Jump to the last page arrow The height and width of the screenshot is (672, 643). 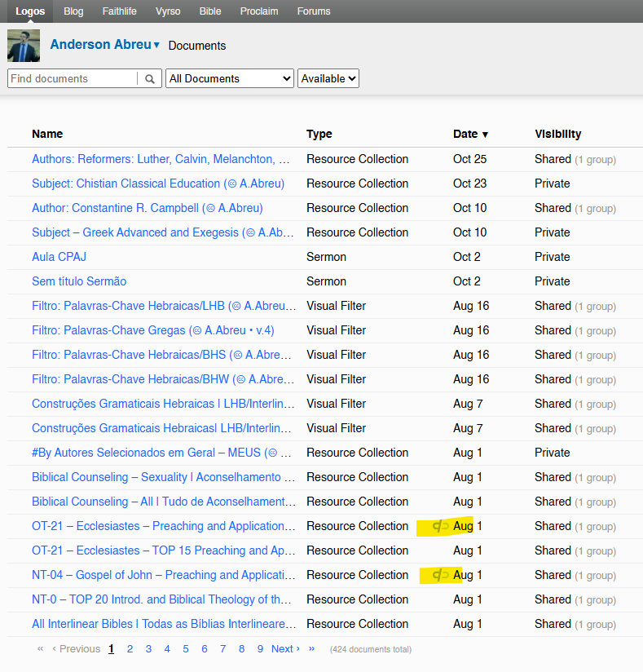(x=311, y=649)
